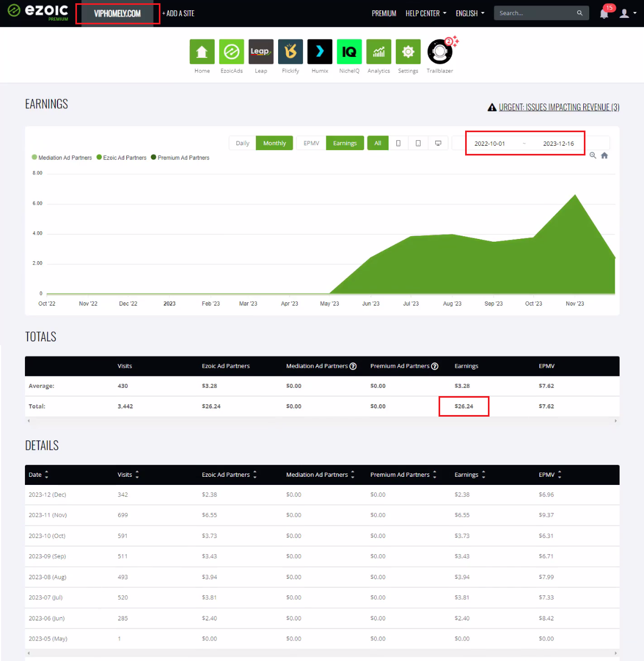
Task: Open the Humix icon
Action: [x=320, y=52]
